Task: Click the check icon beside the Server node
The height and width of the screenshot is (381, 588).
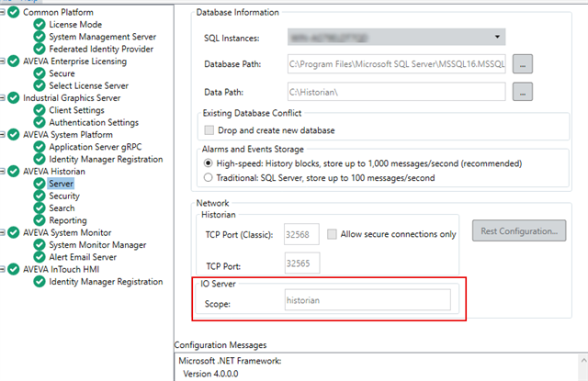Action: (x=40, y=184)
